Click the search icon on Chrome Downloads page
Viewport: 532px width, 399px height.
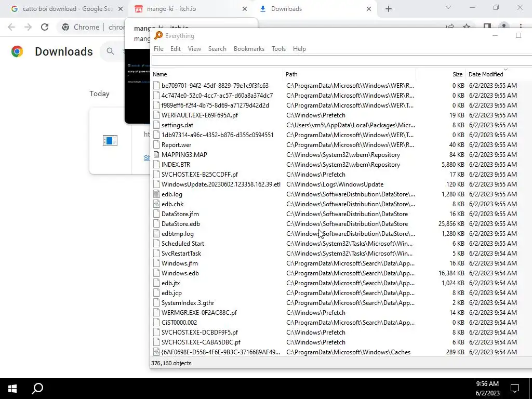[x=110, y=51]
